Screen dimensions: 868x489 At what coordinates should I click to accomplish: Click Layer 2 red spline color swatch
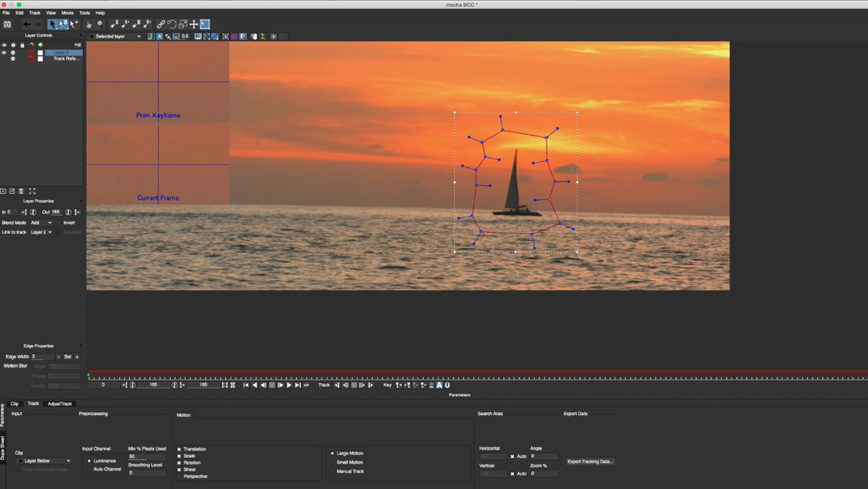pos(31,53)
